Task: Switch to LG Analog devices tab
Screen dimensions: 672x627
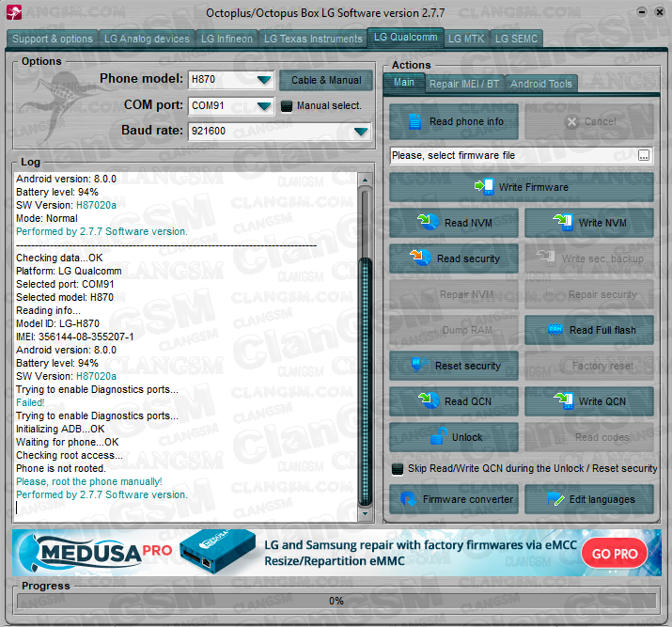Action: 147,39
